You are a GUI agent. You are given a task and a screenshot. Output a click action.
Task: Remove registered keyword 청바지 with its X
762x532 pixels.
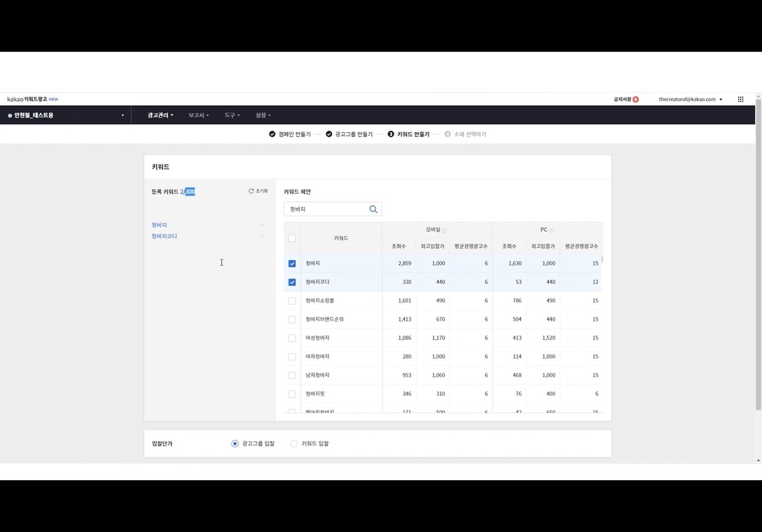[x=262, y=225]
